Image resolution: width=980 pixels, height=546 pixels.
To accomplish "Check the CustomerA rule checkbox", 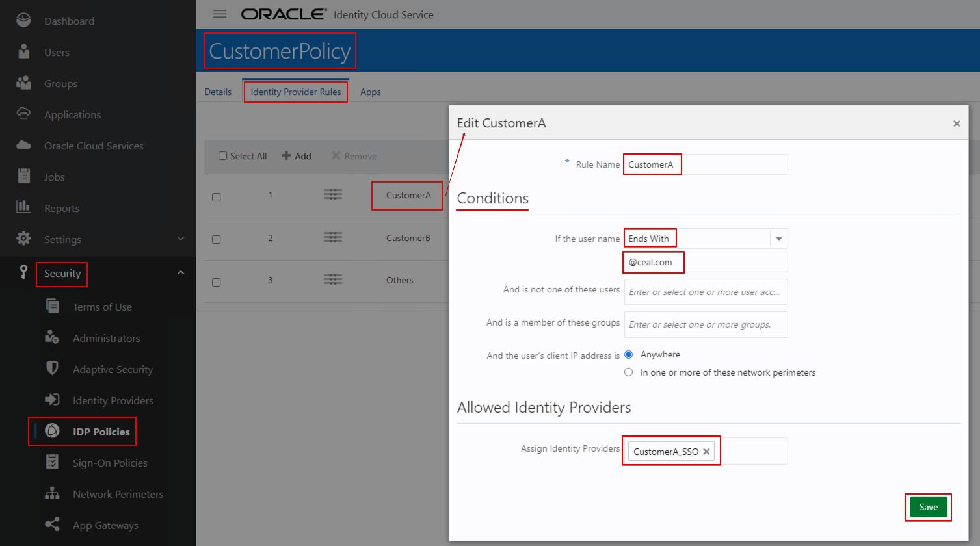I will (x=217, y=197).
